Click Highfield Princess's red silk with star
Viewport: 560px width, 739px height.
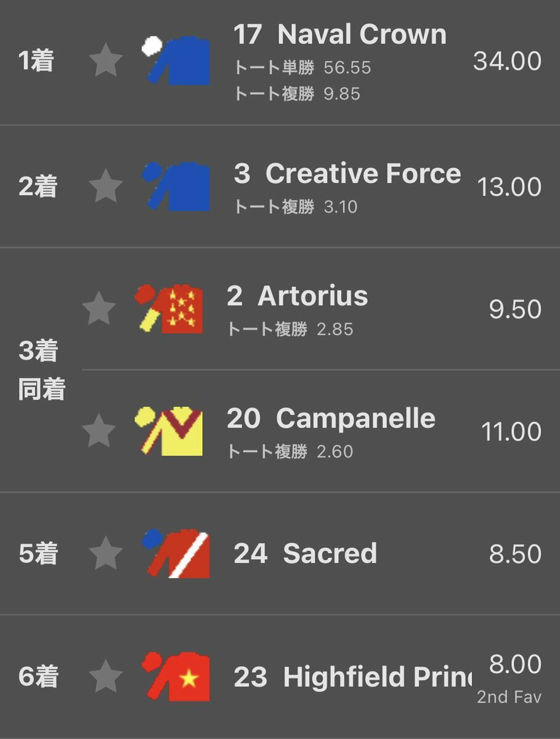tap(176, 676)
